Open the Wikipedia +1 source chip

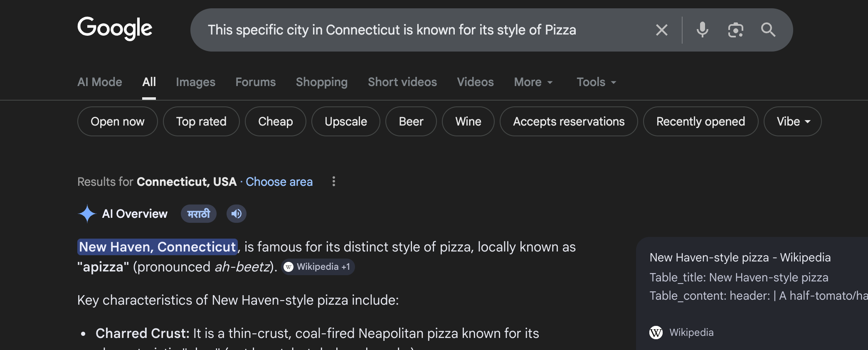pyautogui.click(x=318, y=267)
